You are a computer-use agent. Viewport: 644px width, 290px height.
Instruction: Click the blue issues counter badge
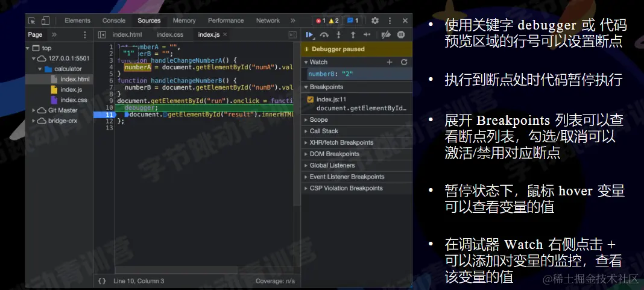[x=352, y=20]
